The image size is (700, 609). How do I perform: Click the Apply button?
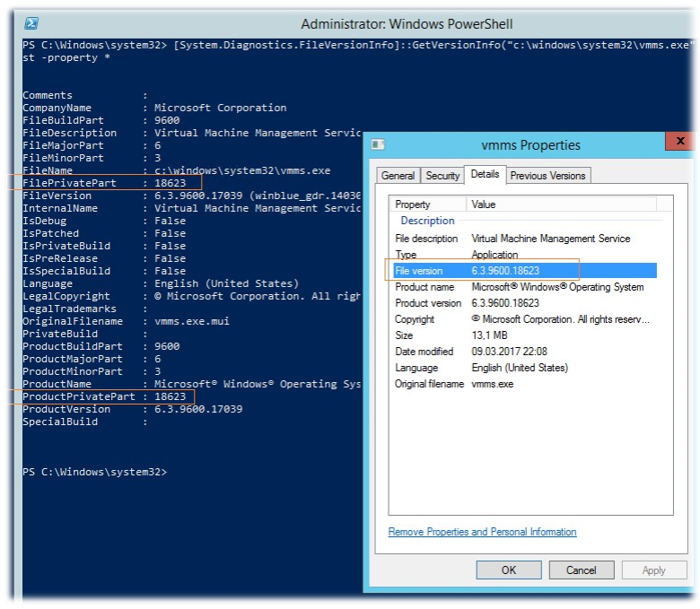click(x=654, y=570)
